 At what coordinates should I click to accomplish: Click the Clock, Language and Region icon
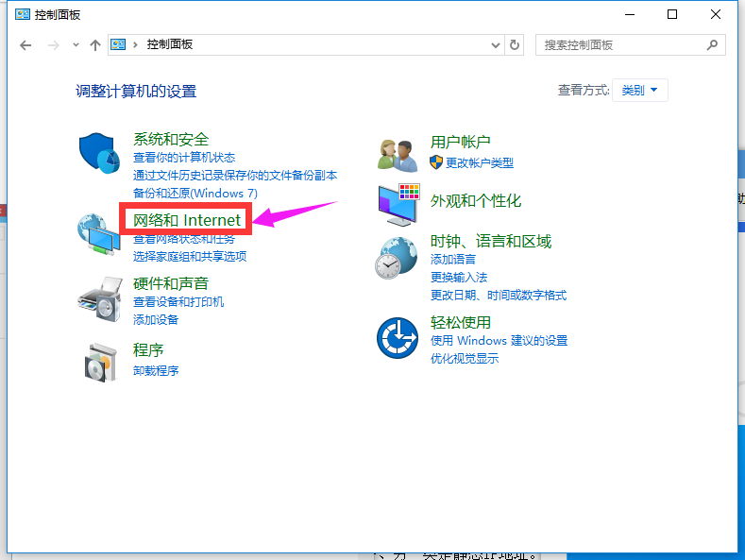[398, 257]
